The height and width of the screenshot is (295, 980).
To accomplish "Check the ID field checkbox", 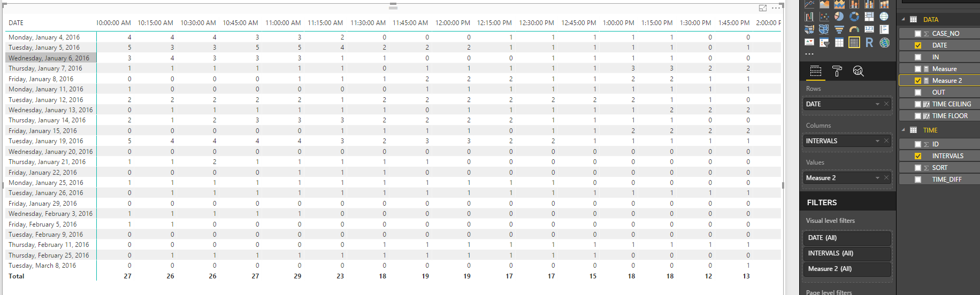I will pyautogui.click(x=918, y=144).
